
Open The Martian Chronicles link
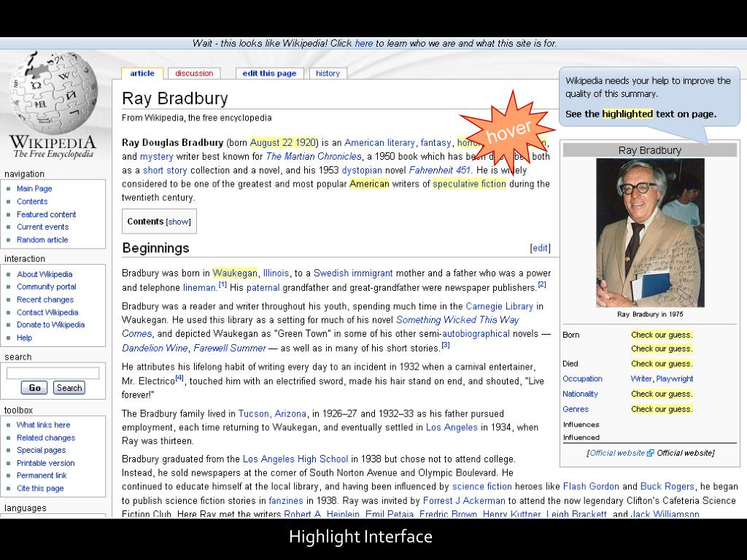click(314, 156)
